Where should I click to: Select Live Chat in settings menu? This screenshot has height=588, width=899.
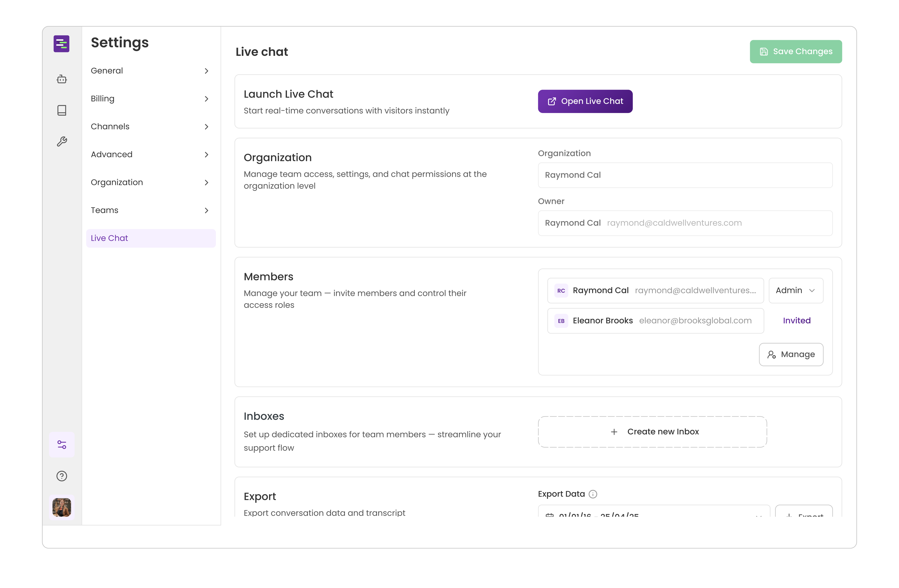(151, 238)
